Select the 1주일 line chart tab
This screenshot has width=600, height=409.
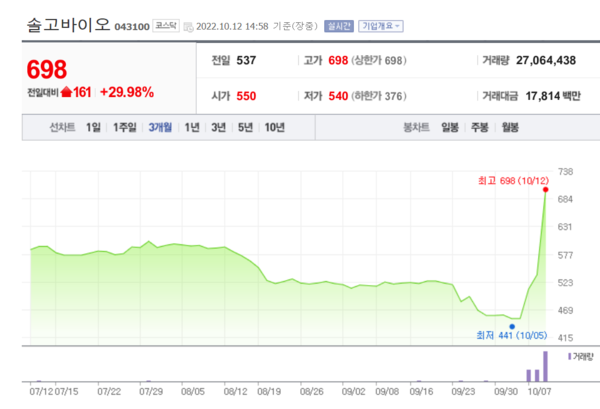(124, 127)
